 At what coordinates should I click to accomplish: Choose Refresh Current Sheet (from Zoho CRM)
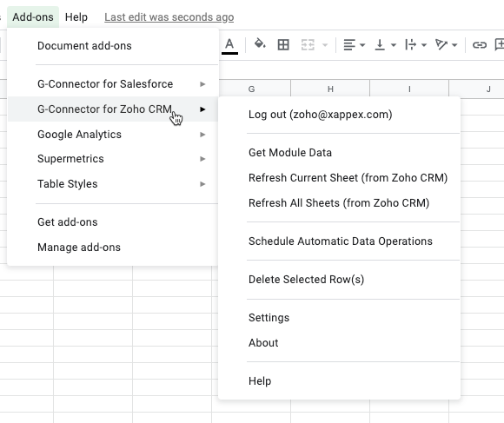[339, 177]
